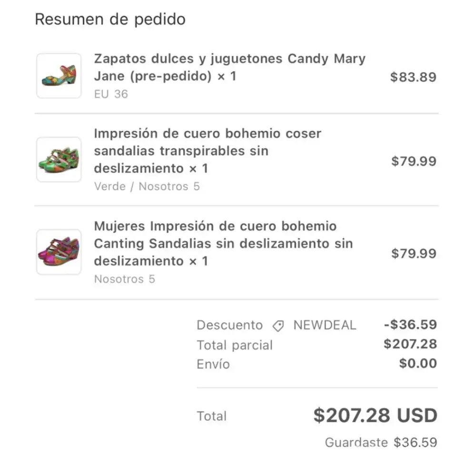Click the Canting sandals $79.99 price

tap(414, 253)
